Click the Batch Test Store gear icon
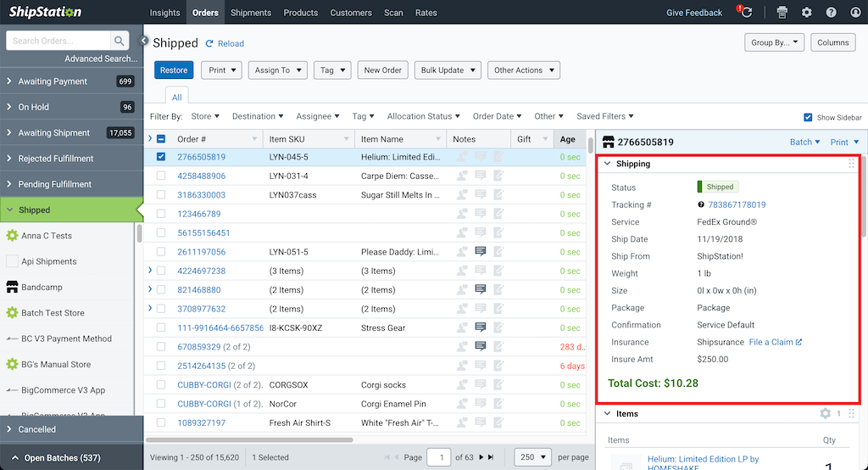868x470 pixels. [x=12, y=312]
